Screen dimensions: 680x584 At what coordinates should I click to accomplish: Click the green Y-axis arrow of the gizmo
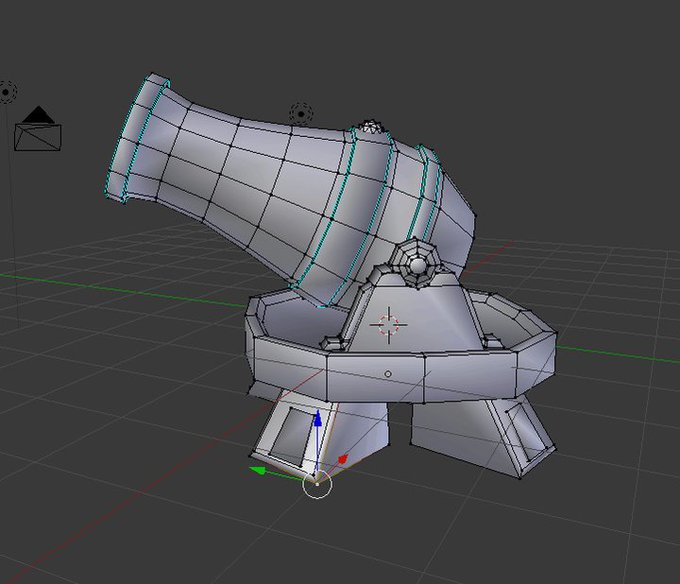click(258, 470)
